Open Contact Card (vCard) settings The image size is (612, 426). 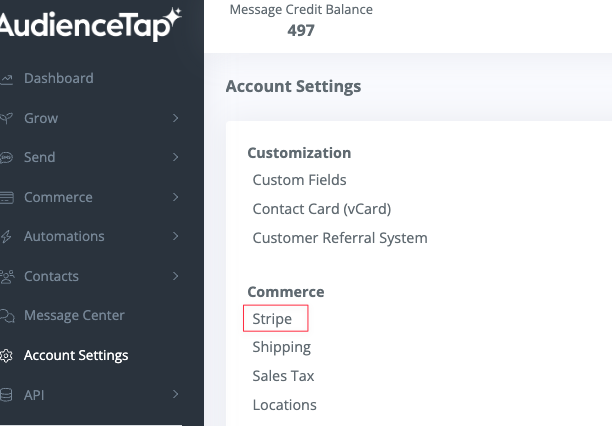tap(321, 209)
